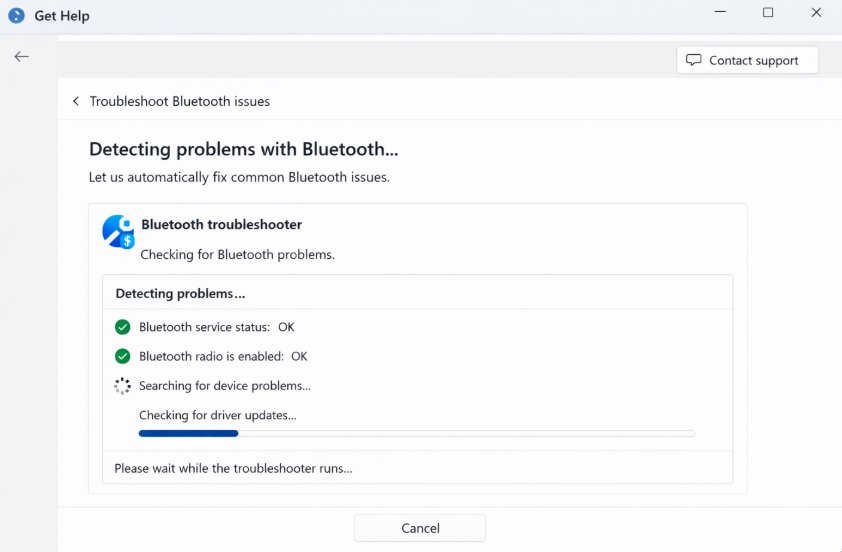Cancel the Bluetooth troubleshooter
This screenshot has height=552, width=842.
(x=420, y=528)
